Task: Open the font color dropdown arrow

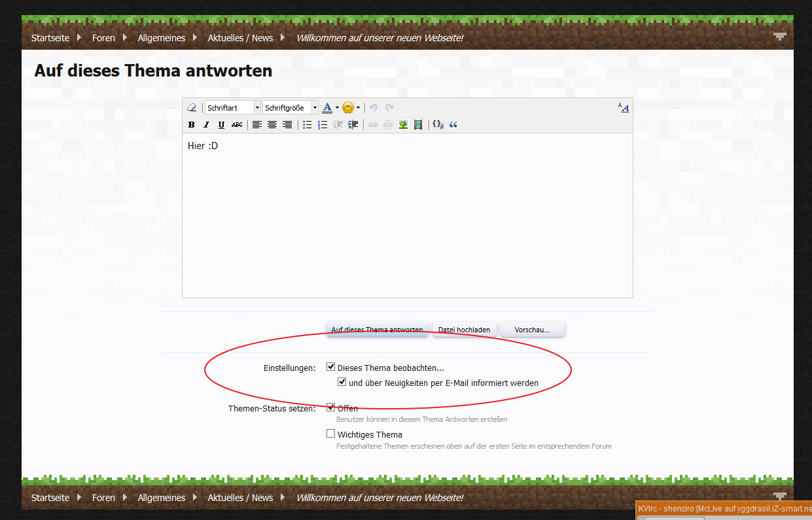Action: click(x=337, y=108)
